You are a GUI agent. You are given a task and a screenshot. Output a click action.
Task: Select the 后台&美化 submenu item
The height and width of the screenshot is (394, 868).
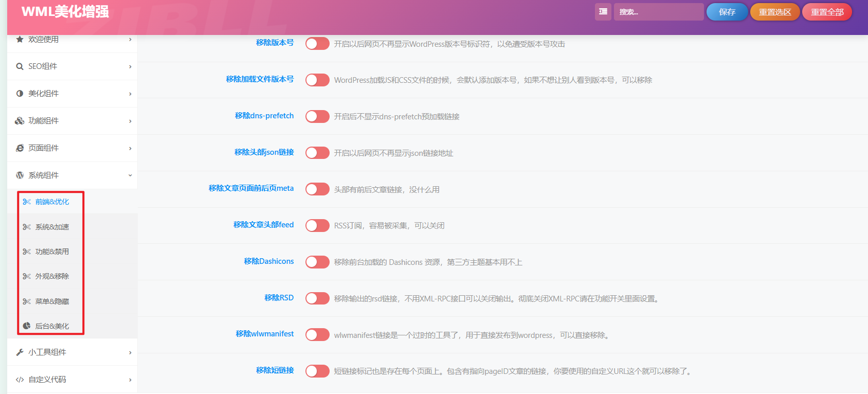click(52, 326)
